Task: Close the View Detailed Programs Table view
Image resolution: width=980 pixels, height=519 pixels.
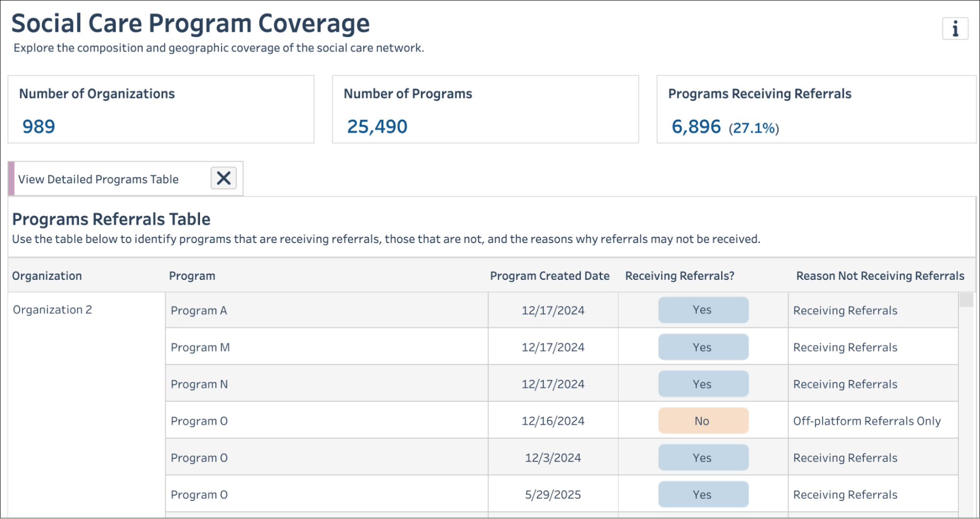Action: (x=224, y=178)
